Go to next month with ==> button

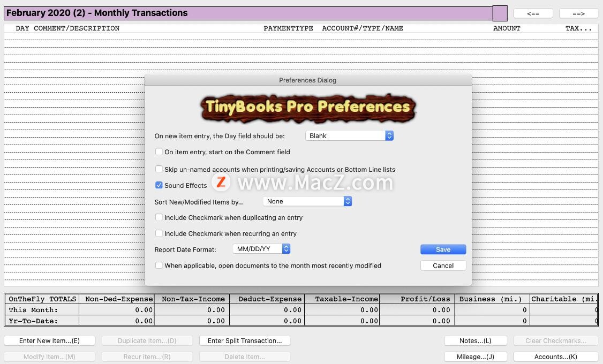(578, 13)
